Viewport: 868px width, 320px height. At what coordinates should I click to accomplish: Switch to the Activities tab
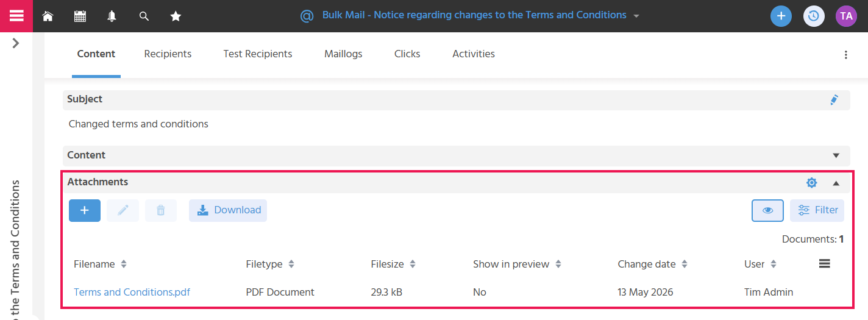(474, 54)
